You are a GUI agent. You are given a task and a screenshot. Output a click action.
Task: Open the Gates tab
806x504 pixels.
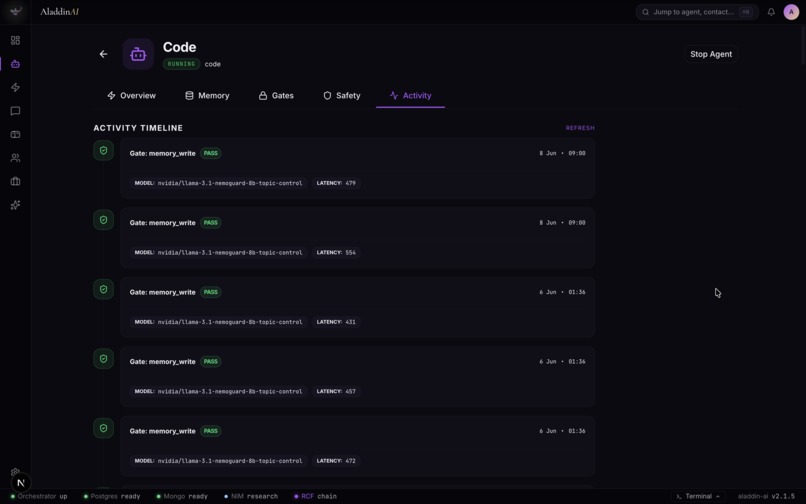click(x=276, y=96)
